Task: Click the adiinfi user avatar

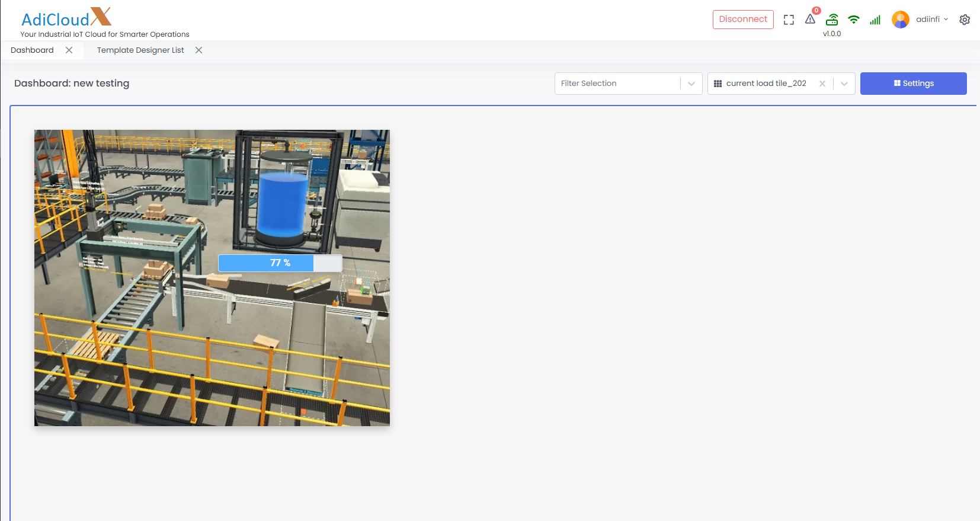Action: click(901, 20)
